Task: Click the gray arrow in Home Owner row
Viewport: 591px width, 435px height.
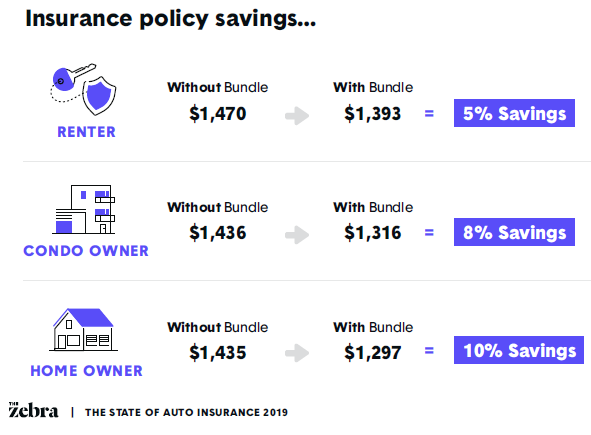Action: pos(297,353)
